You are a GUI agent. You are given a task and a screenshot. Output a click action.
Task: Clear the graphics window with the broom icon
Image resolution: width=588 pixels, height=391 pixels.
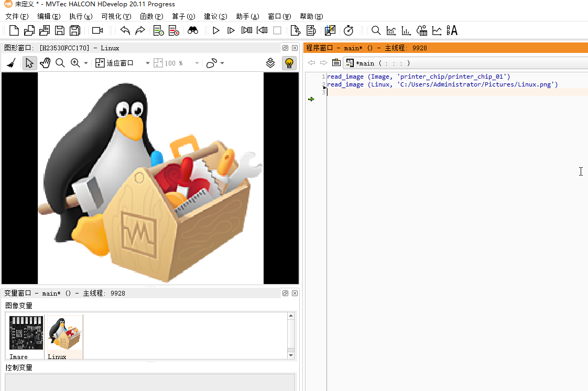coord(11,63)
